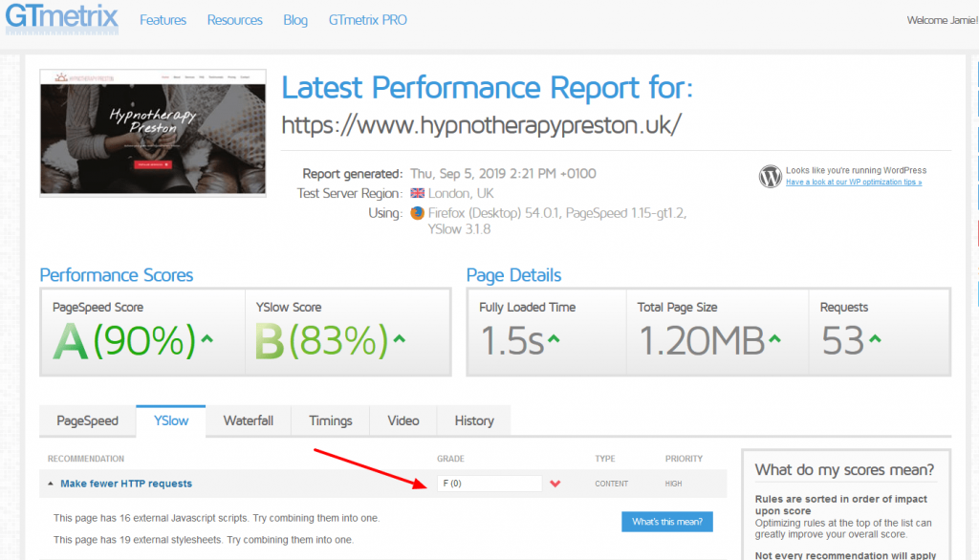The width and height of the screenshot is (979, 560).
Task: Go to GTmetrix PRO page
Action: tap(367, 20)
